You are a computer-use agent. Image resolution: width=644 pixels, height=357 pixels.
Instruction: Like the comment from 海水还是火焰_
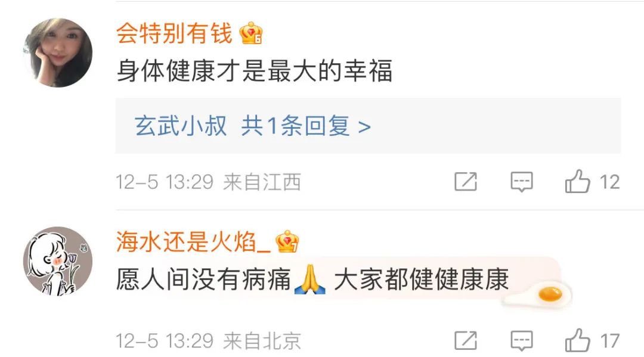[577, 340]
